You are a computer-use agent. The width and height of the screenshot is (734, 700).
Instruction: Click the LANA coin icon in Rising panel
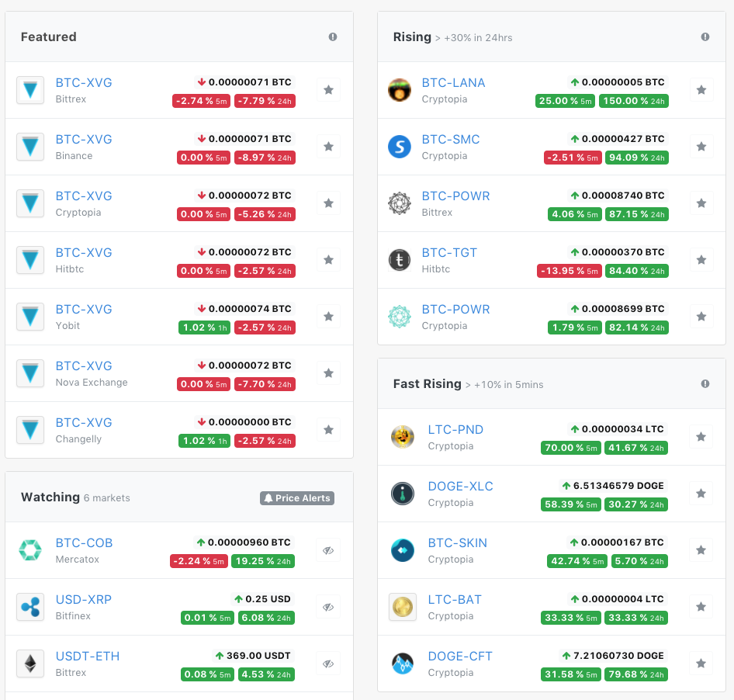click(x=400, y=90)
